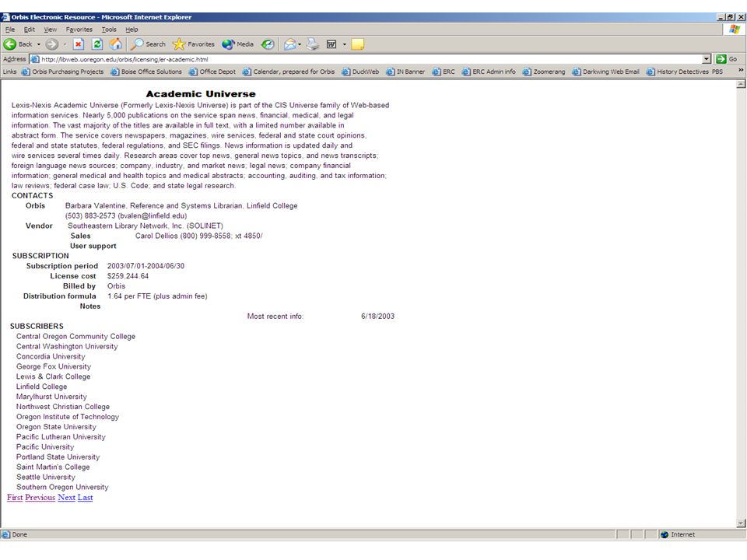
Task: Open the Office Depot bookmark
Action: click(x=212, y=72)
